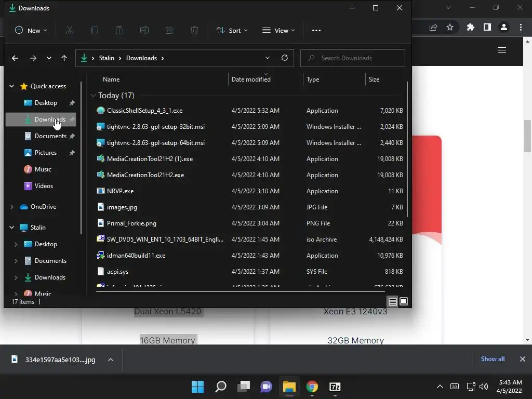Select Documents in Quick access
This screenshot has width=532, height=399.
[x=41, y=136]
